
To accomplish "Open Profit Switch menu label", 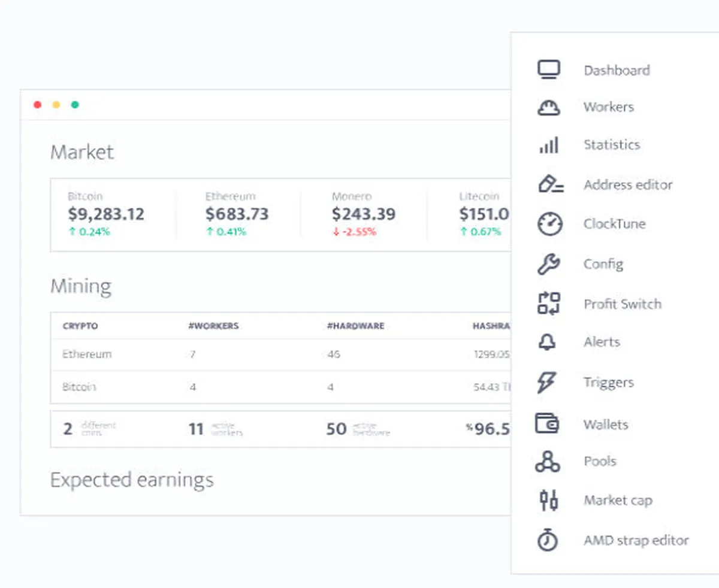I will 623,304.
